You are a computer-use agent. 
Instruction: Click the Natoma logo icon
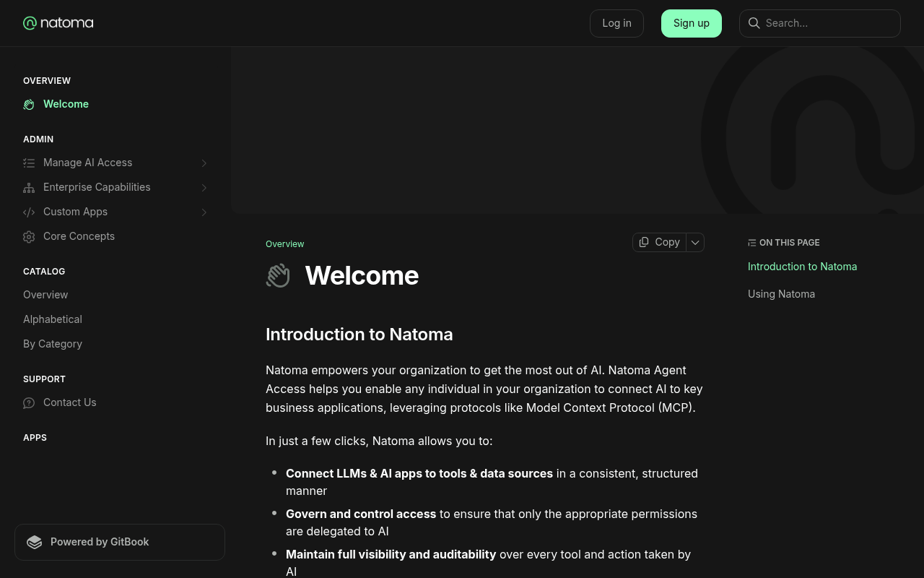coord(30,23)
